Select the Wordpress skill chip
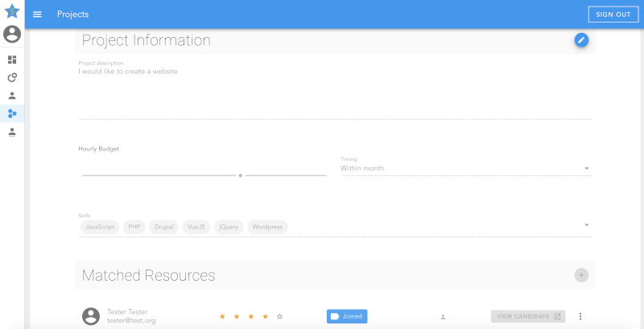Image resolution: width=644 pixels, height=329 pixels. [267, 227]
